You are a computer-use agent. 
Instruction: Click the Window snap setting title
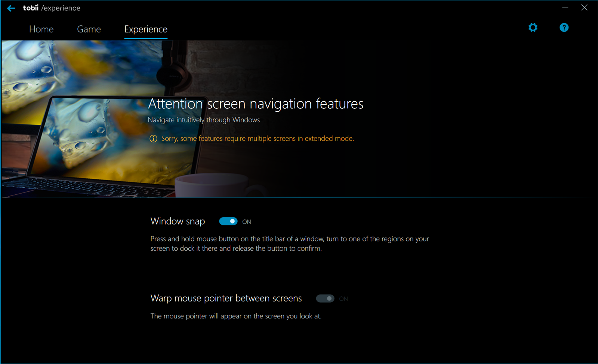coord(178,221)
